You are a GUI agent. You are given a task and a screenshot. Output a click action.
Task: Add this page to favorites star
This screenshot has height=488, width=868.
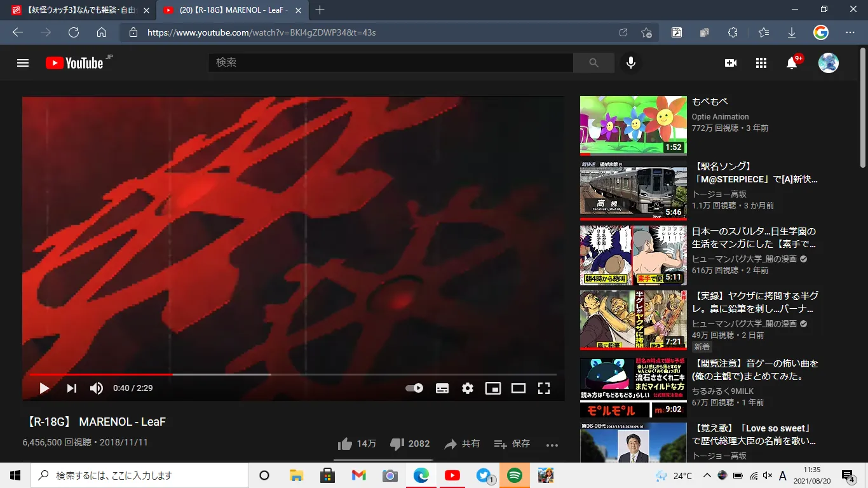(647, 32)
